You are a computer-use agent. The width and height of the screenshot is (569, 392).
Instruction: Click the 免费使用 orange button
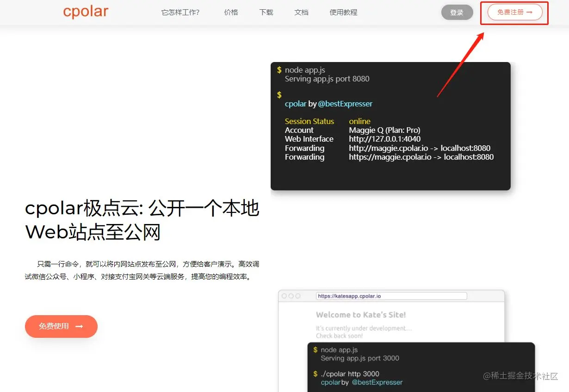[61, 326]
